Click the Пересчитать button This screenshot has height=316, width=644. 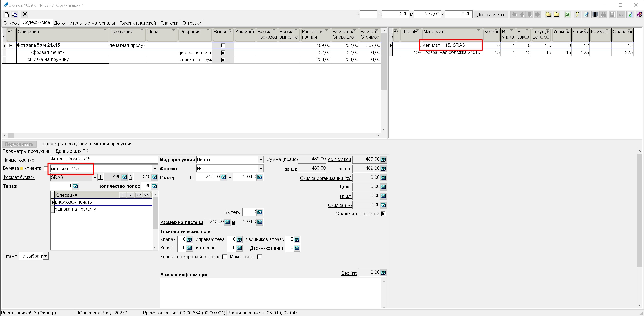tap(19, 144)
